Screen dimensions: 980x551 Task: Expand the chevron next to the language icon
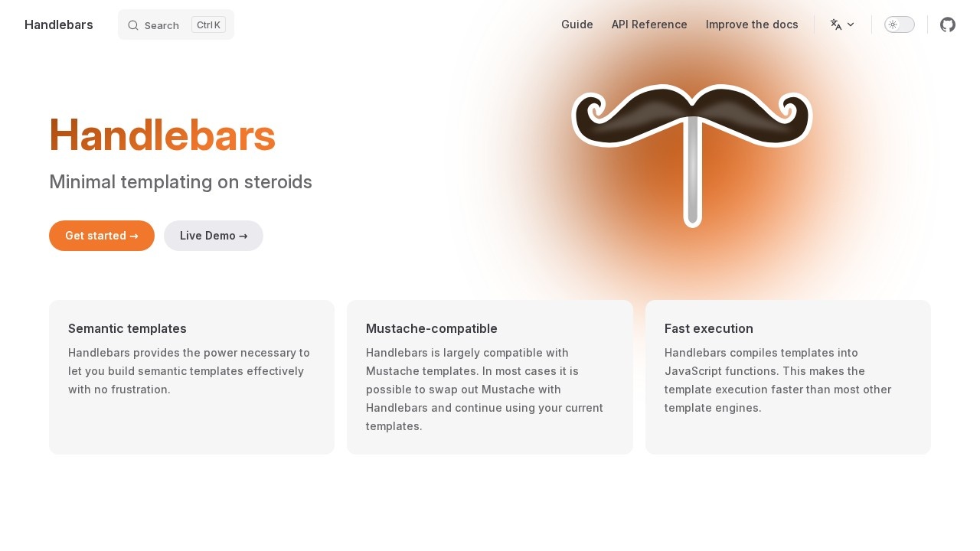coord(851,24)
